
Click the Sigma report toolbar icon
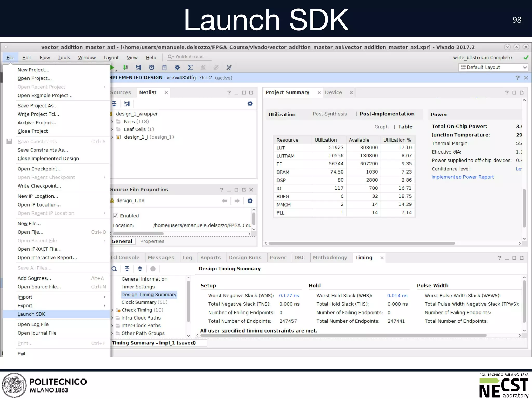(x=190, y=68)
